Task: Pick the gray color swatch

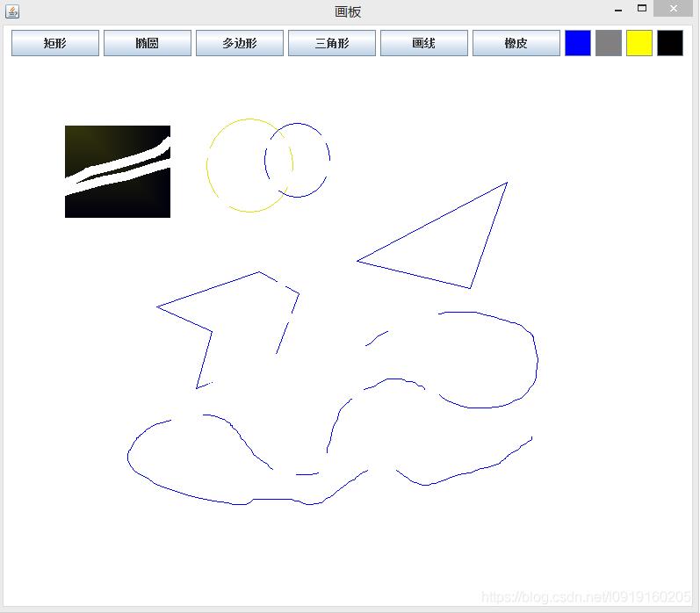Action: pos(609,43)
